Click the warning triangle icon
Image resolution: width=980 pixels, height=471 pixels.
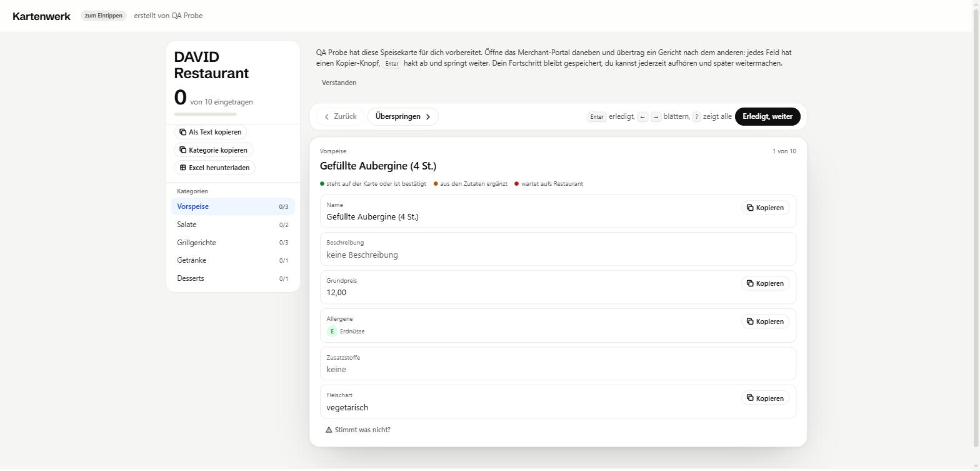(x=329, y=430)
